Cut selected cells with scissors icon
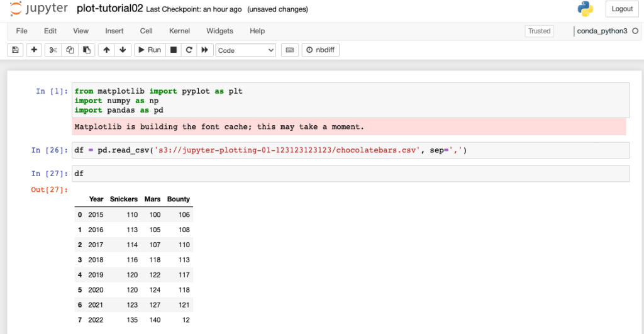Screen dimensions: 644x334 click(53, 50)
